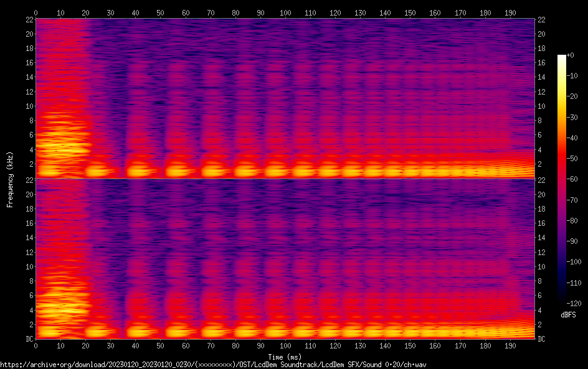
Task: Click the lower channel's right 16 kHz tick
Action: 541,223
